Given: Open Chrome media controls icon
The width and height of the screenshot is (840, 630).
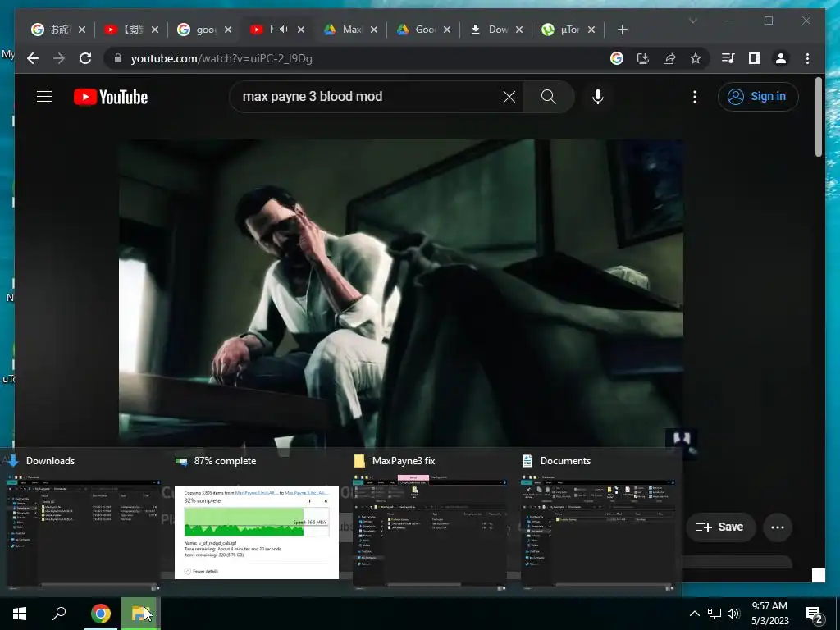Looking at the screenshot, I should point(728,58).
